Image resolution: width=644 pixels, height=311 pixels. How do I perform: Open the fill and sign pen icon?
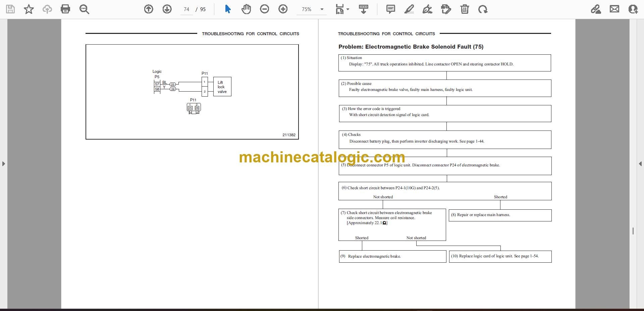(x=596, y=9)
